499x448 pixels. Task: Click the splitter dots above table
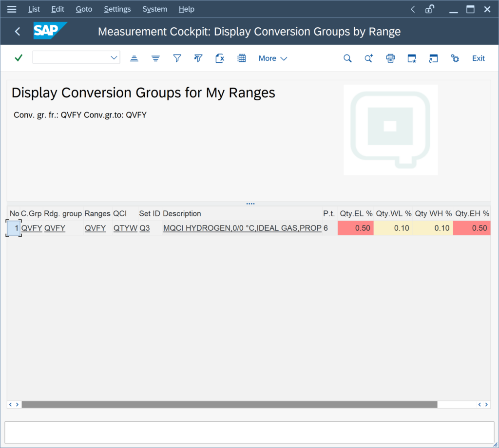pyautogui.click(x=250, y=204)
